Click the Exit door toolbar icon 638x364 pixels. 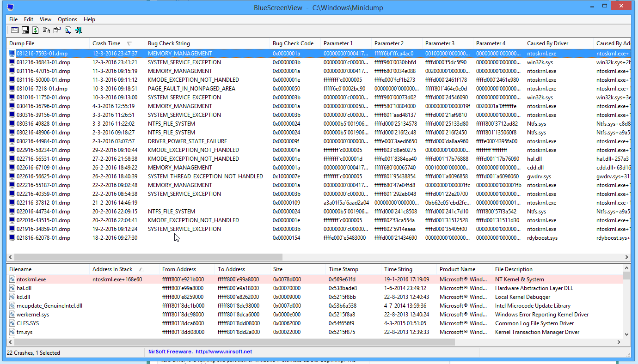(78, 30)
